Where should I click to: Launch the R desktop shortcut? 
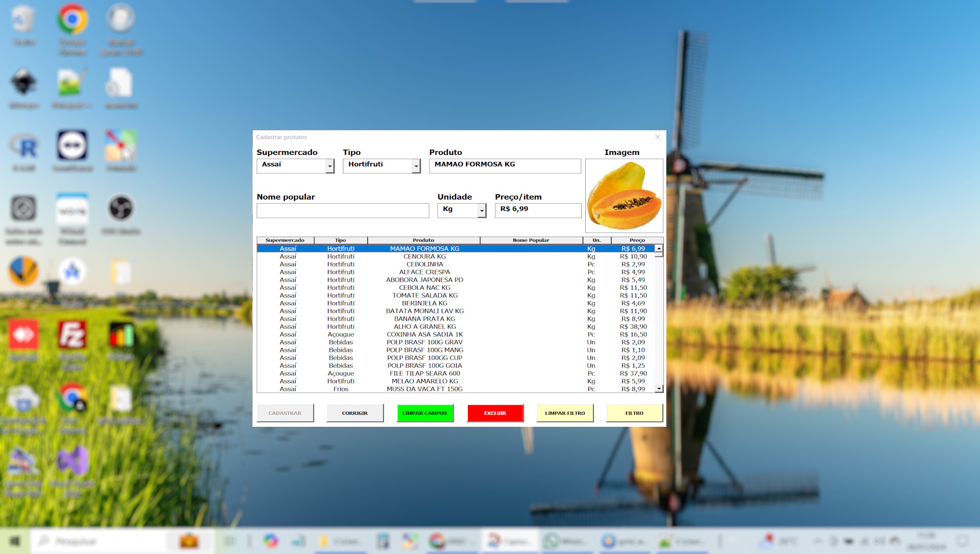point(24,147)
